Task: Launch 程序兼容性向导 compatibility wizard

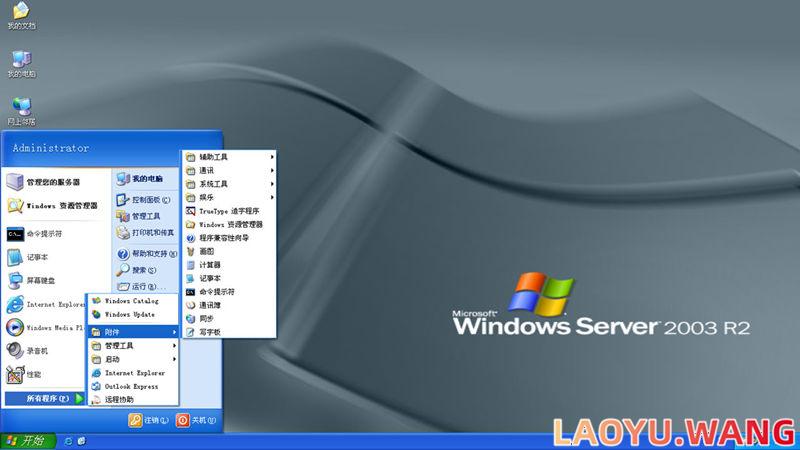Action: pos(229,238)
